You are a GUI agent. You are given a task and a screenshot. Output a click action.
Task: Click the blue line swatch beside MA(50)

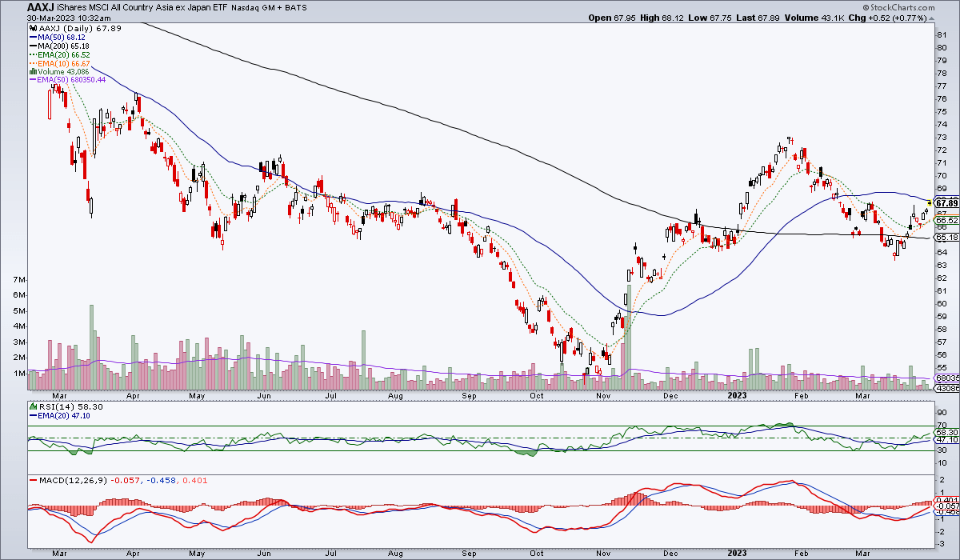pyautogui.click(x=33, y=37)
